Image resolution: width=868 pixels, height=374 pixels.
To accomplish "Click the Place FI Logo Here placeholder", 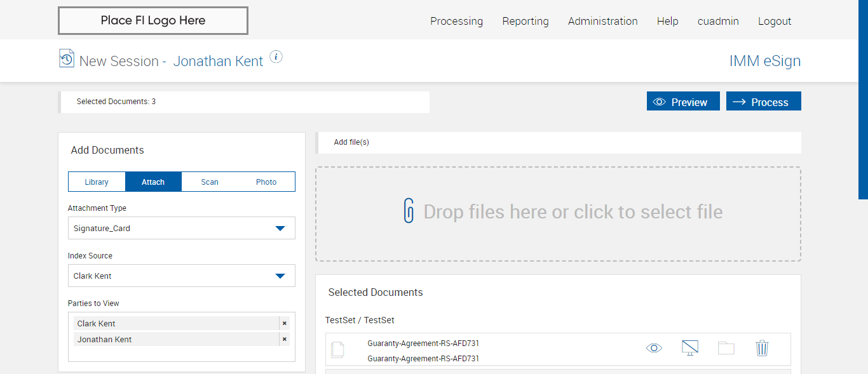I will (x=153, y=20).
